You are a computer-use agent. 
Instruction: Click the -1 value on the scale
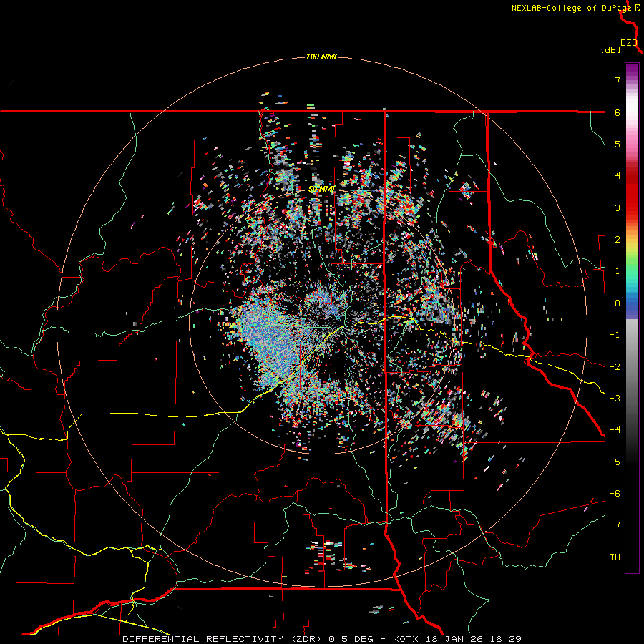tap(615, 335)
